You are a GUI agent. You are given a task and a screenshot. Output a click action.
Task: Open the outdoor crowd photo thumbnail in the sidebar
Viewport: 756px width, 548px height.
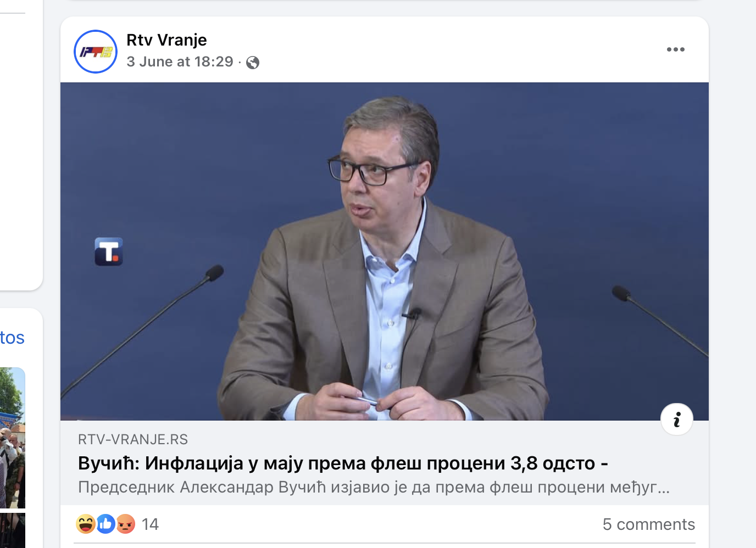pyautogui.click(x=12, y=438)
